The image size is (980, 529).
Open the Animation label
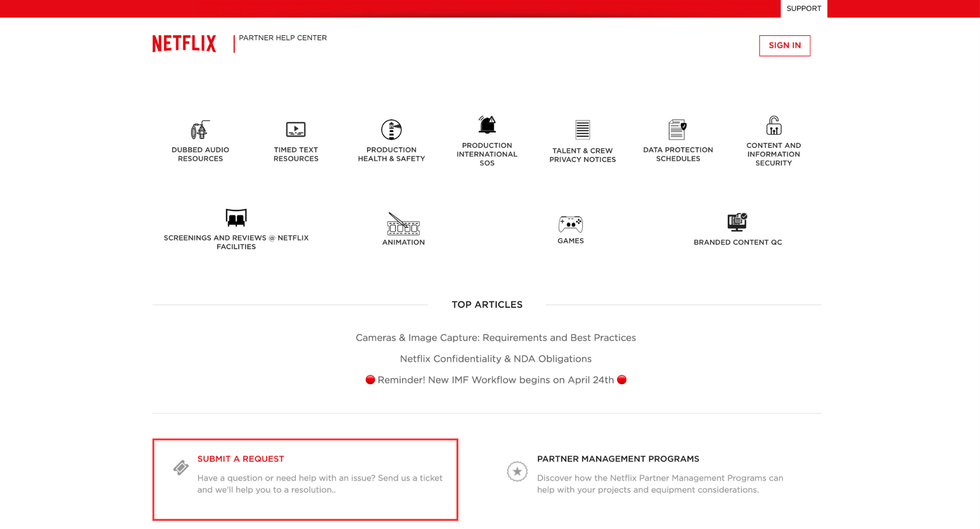point(403,242)
